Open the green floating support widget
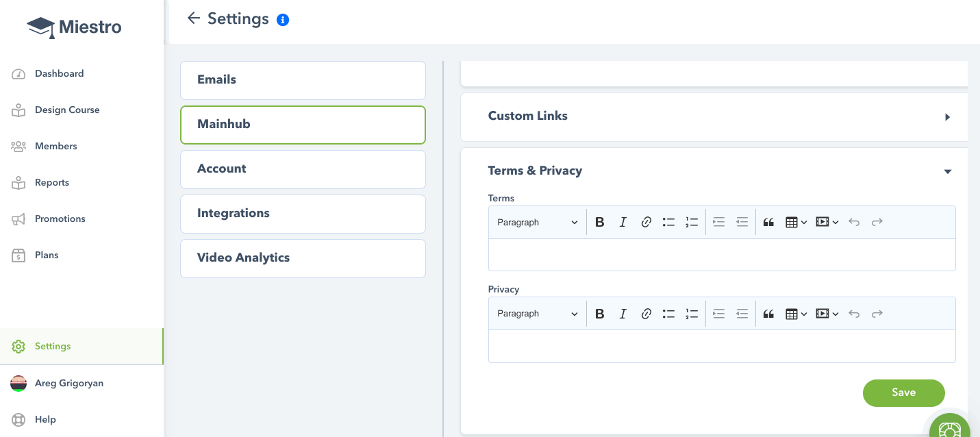This screenshot has height=437, width=980. coord(950,429)
